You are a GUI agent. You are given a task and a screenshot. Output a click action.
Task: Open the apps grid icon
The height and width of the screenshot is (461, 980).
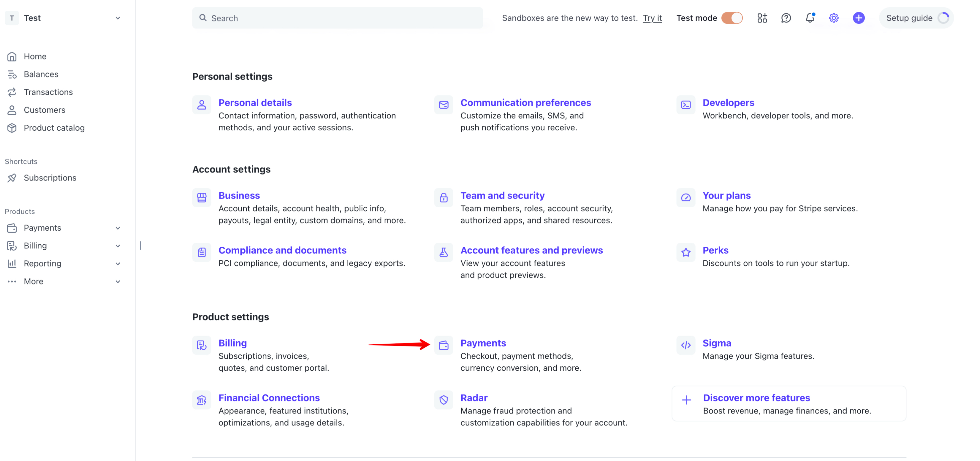(762, 18)
